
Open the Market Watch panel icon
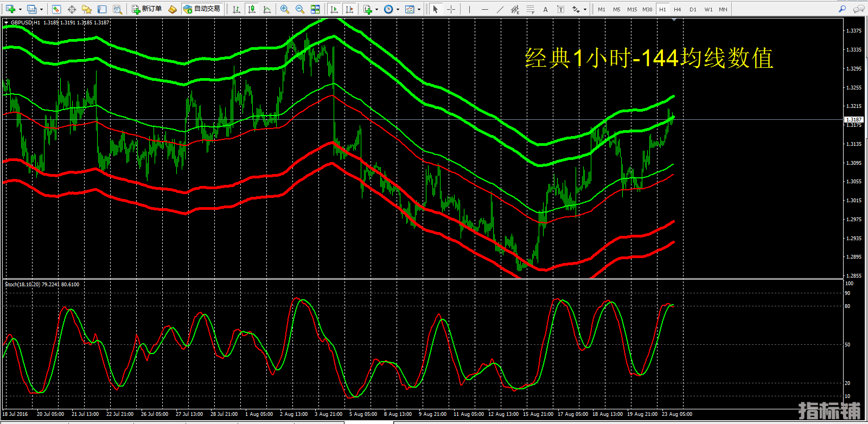pyautogui.click(x=56, y=9)
